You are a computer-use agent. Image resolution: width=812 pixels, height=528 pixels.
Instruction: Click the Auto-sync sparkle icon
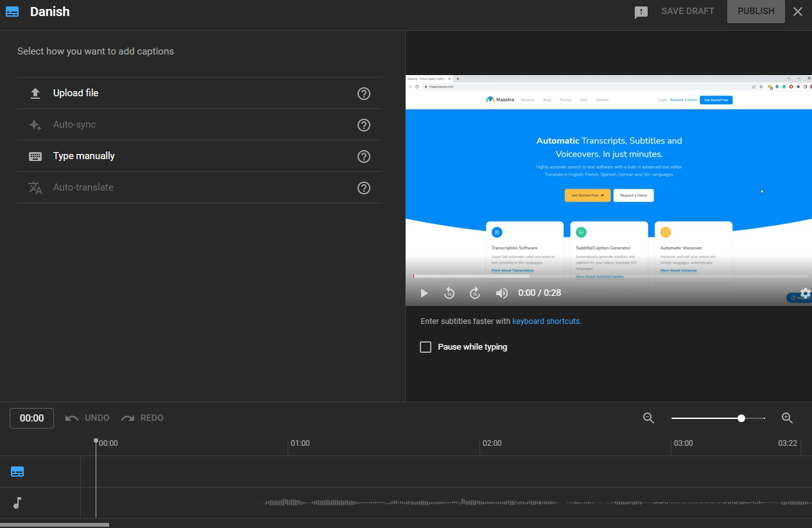35,125
